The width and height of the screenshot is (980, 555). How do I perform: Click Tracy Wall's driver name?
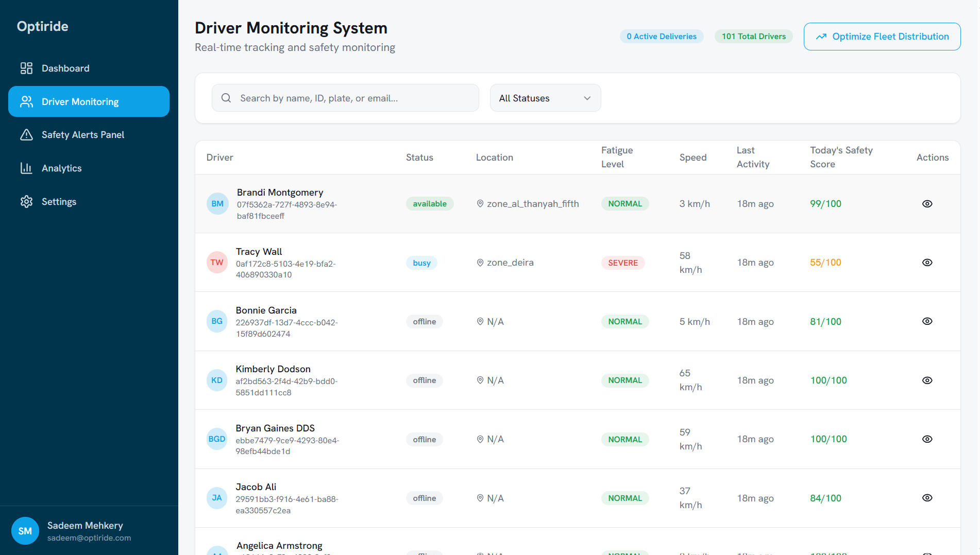(259, 252)
